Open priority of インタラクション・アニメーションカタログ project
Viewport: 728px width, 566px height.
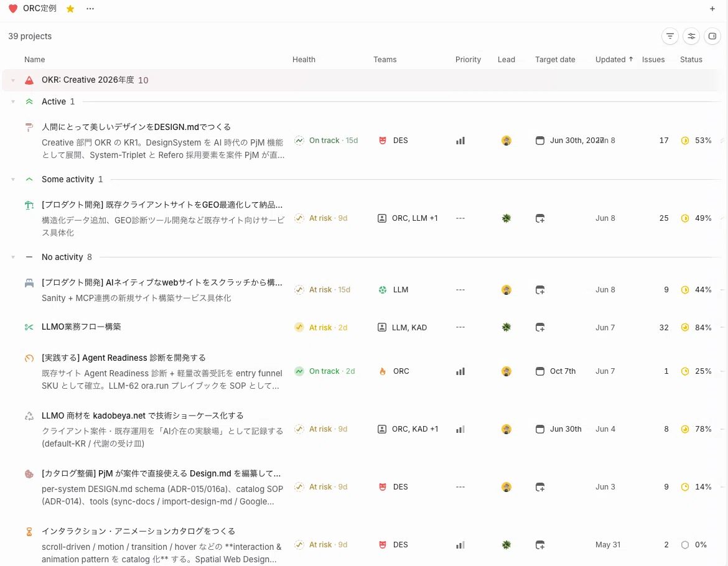(x=460, y=545)
